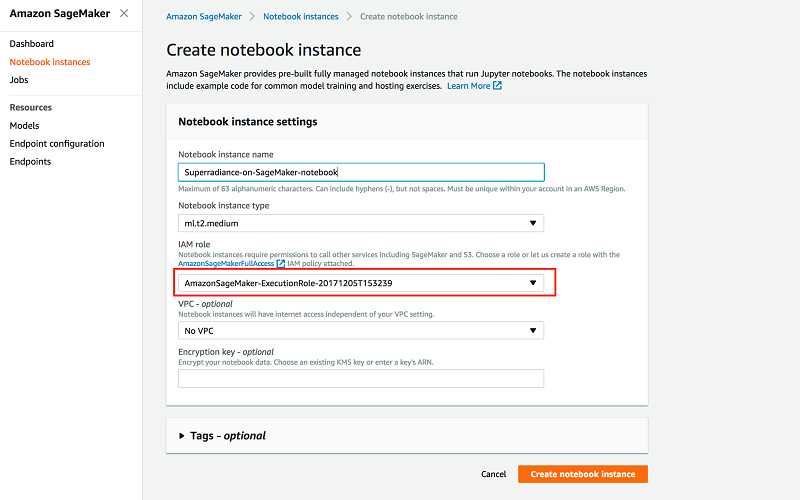Click the Cancel button

click(x=493, y=474)
